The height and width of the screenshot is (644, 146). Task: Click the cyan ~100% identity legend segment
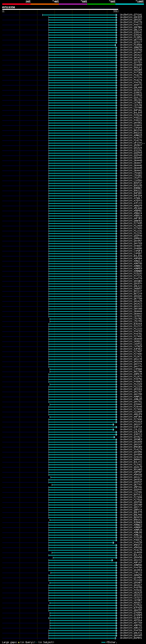pos(130,4)
